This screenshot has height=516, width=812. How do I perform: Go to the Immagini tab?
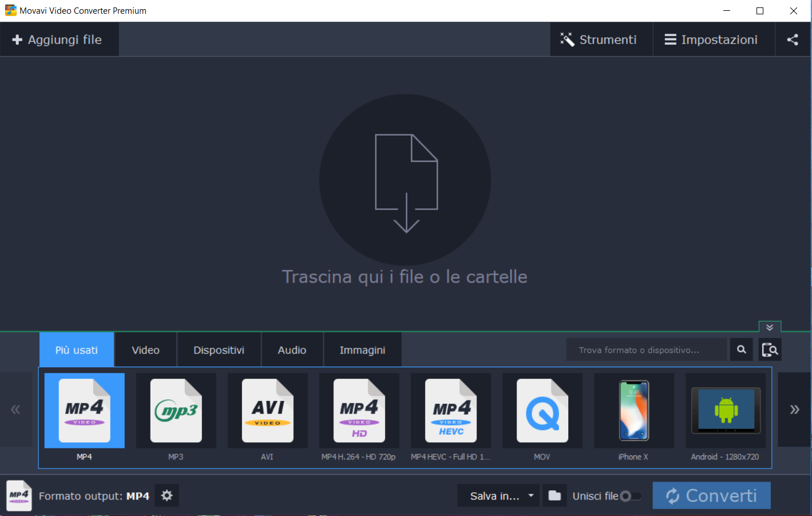click(362, 350)
